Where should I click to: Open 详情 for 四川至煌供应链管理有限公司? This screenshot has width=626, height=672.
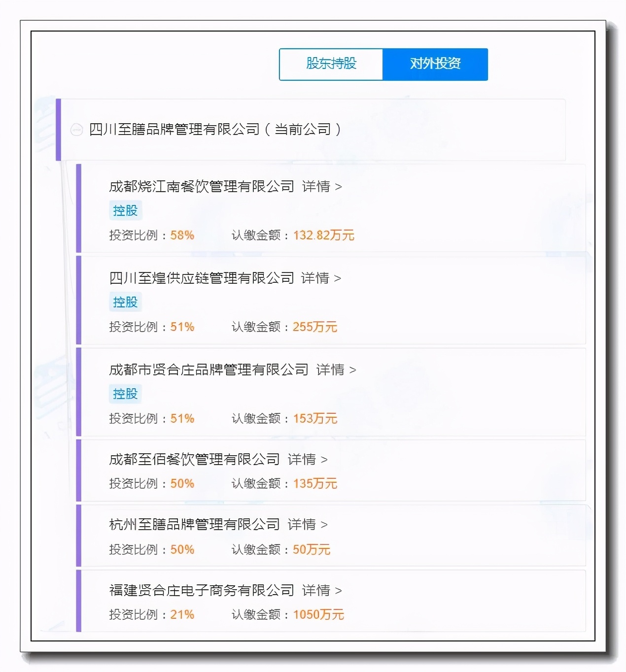(321, 278)
